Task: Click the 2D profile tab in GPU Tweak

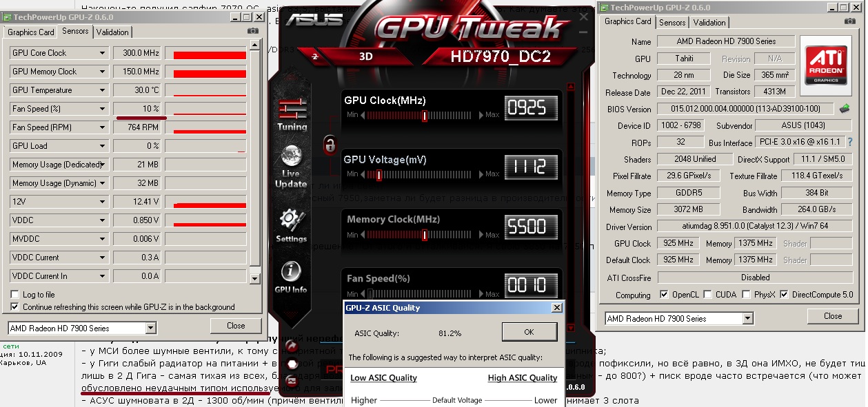Action: [315, 56]
